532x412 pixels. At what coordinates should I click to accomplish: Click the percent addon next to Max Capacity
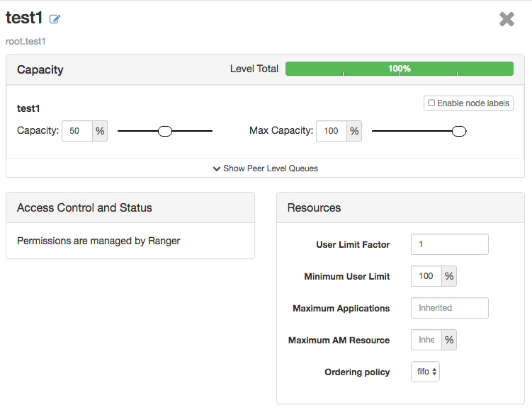tap(354, 131)
